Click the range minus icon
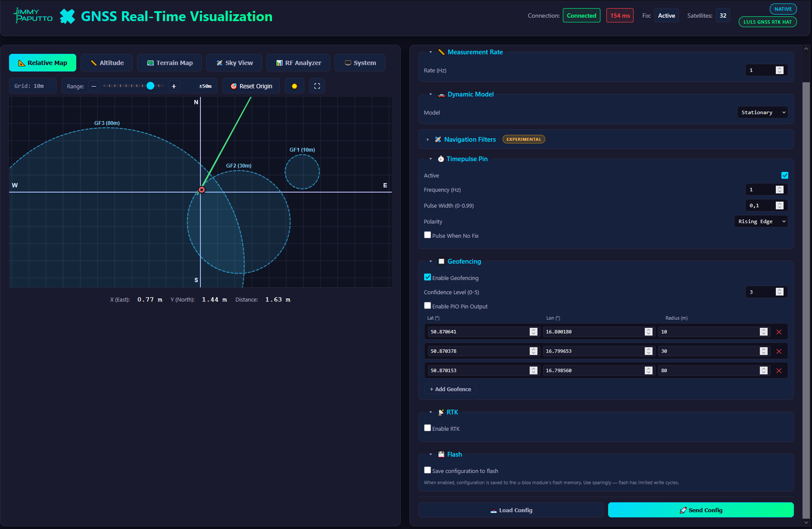812x529 pixels. point(94,86)
